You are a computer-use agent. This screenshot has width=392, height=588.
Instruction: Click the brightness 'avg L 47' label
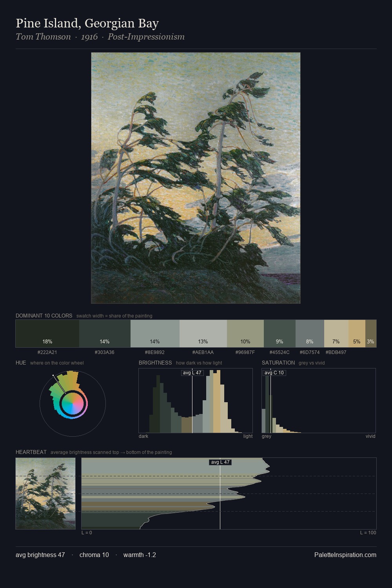click(192, 373)
